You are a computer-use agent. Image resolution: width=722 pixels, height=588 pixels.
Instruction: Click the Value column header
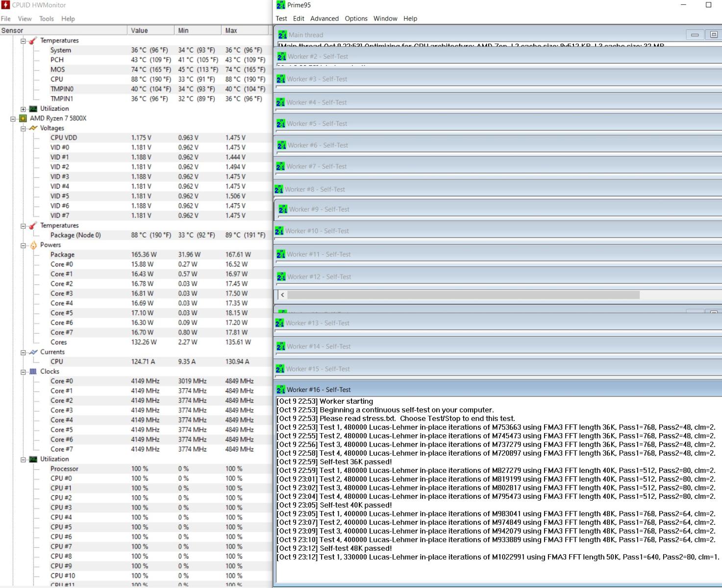pyautogui.click(x=150, y=30)
